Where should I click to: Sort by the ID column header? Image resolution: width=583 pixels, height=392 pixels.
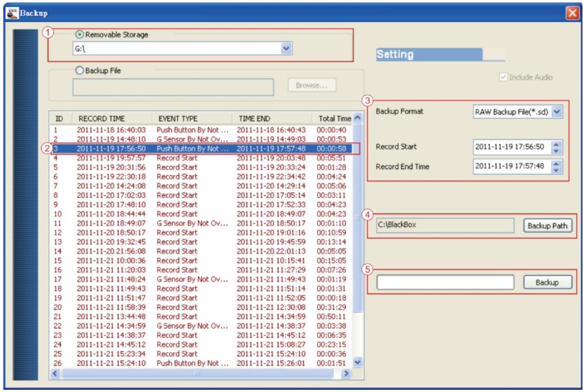pyautogui.click(x=61, y=118)
